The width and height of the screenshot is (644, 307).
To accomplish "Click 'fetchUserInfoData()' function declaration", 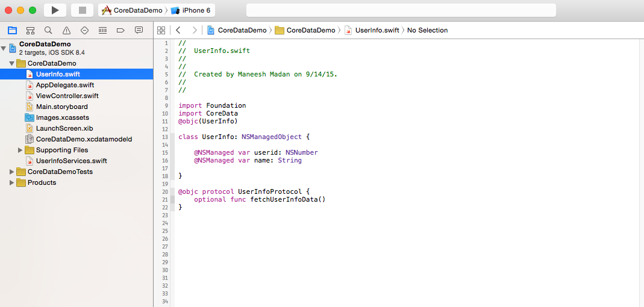I will [x=287, y=199].
